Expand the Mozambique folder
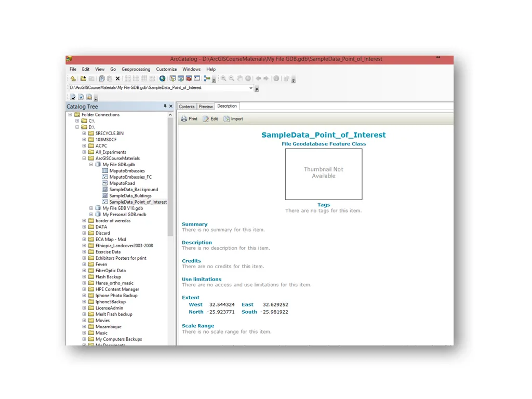The image size is (532, 399). coord(84,327)
